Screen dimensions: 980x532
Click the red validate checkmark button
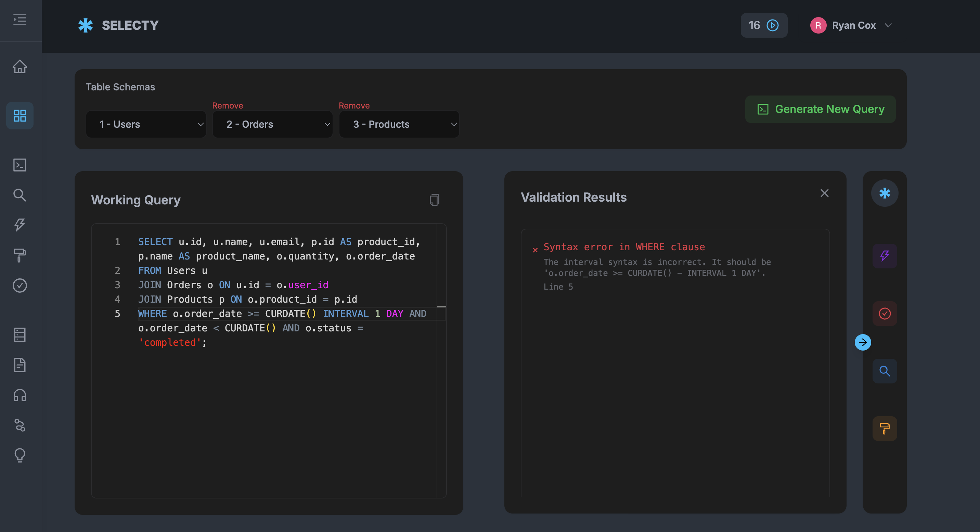[885, 314]
